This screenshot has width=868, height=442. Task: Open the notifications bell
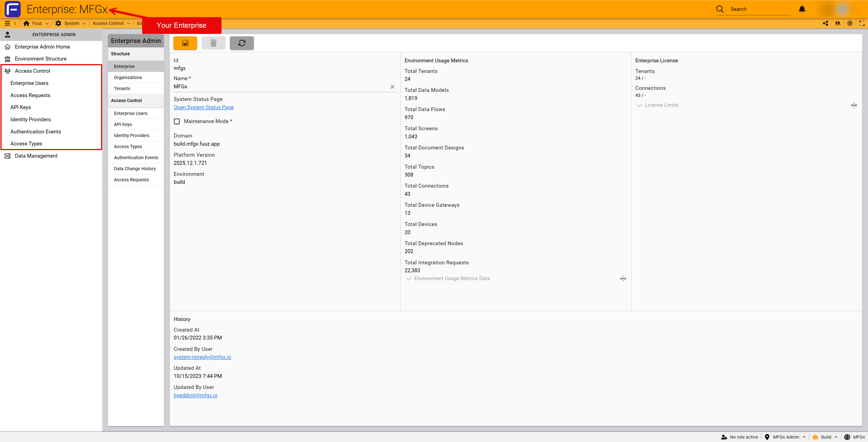(802, 9)
